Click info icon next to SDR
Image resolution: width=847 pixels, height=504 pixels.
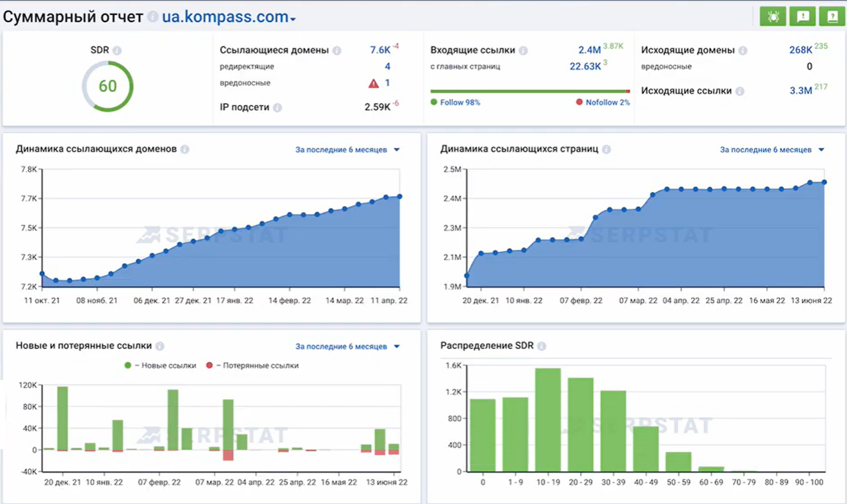(x=117, y=51)
